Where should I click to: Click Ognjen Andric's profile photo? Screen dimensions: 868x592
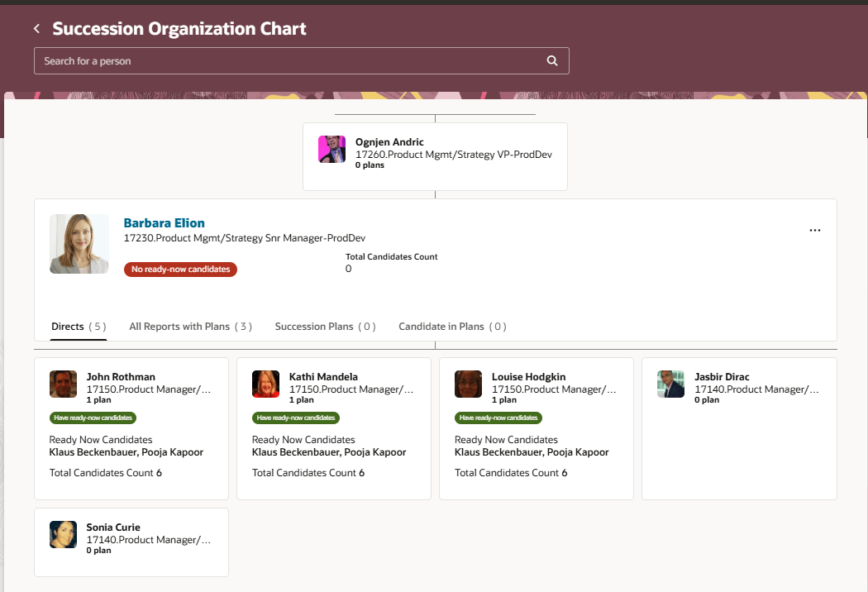[331, 149]
